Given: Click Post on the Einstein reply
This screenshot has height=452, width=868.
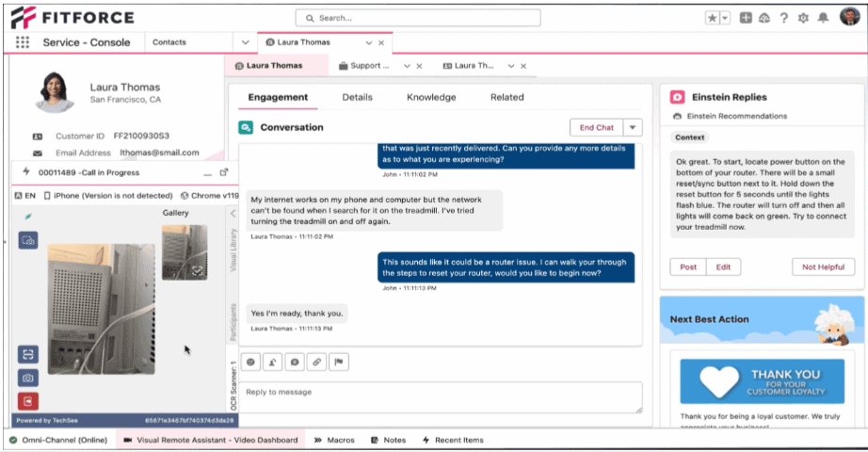Looking at the screenshot, I should (x=688, y=266).
